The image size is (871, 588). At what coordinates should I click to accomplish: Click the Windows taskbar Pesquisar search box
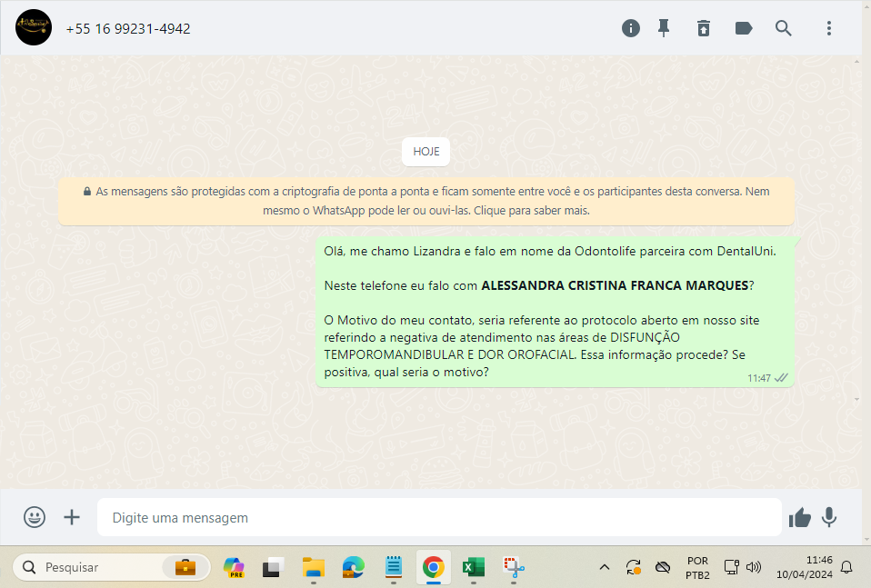tap(111, 567)
